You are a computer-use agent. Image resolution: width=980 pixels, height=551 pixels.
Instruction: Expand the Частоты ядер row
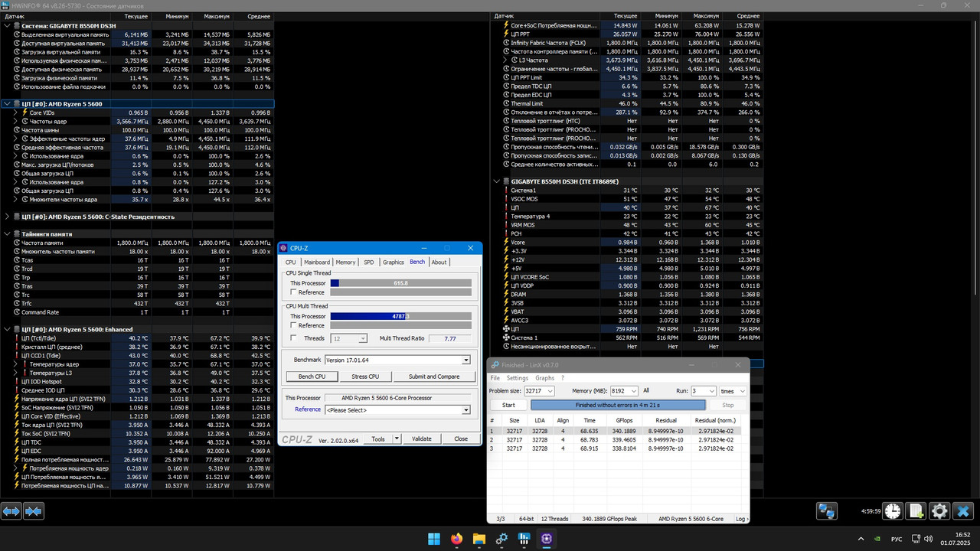[x=16, y=121]
